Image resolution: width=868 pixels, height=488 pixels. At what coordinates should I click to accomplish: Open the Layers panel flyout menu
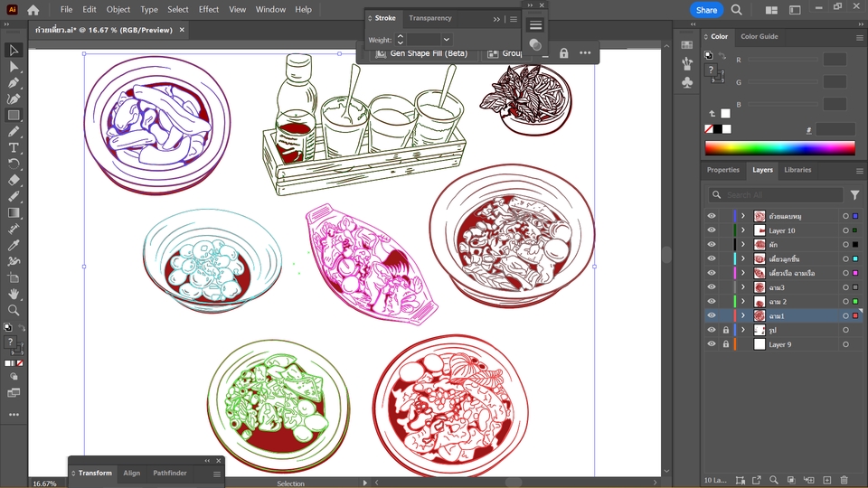click(x=859, y=171)
